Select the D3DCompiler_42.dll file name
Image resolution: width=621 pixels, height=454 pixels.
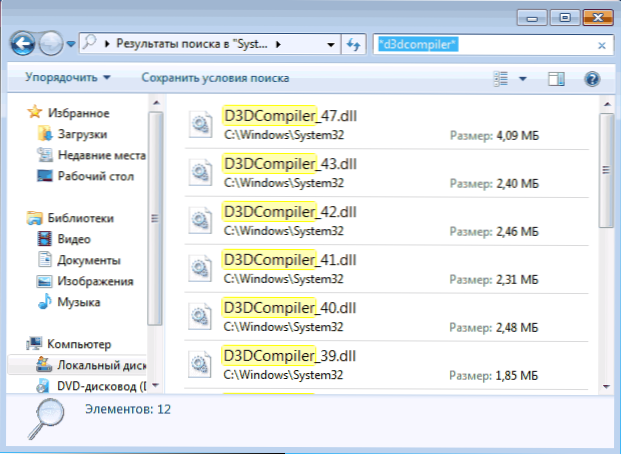(x=290, y=212)
